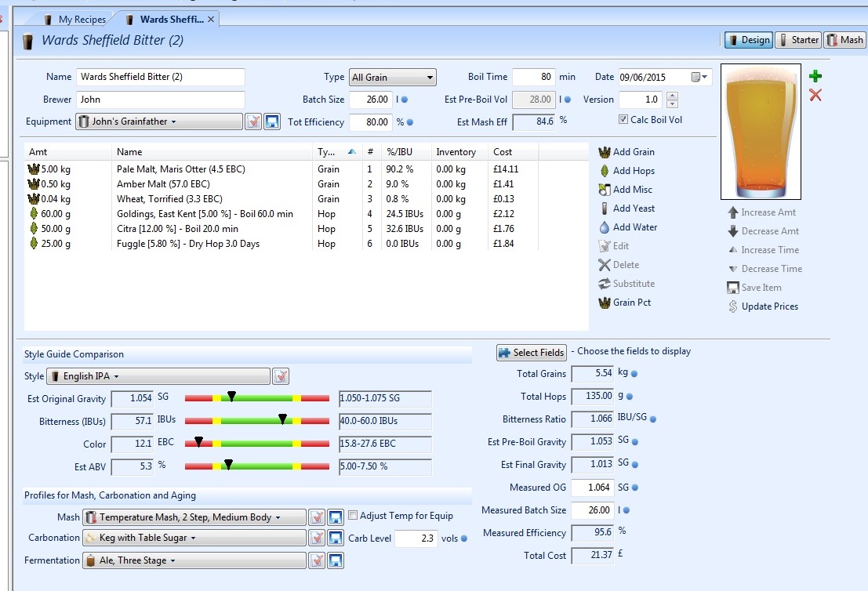
Task: Enable Adjust Temp for Equip
Action: tap(353, 516)
